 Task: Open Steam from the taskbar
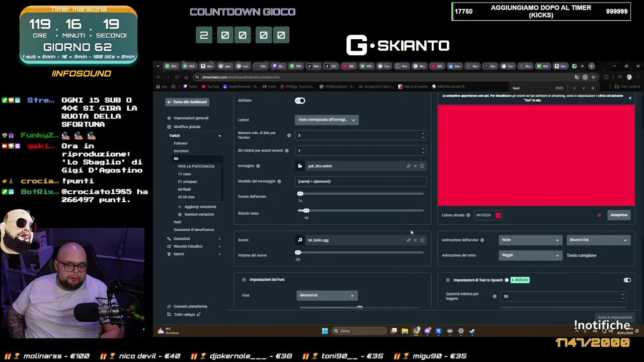point(472,331)
